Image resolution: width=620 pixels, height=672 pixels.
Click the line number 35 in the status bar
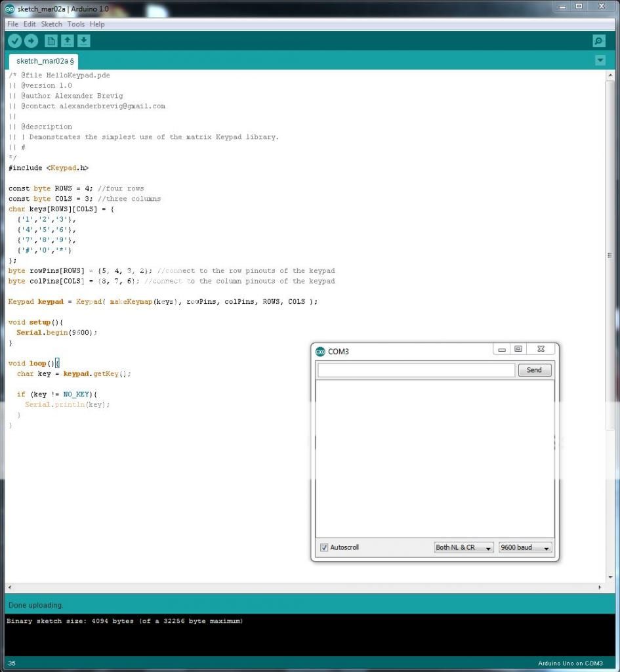[x=12, y=663]
